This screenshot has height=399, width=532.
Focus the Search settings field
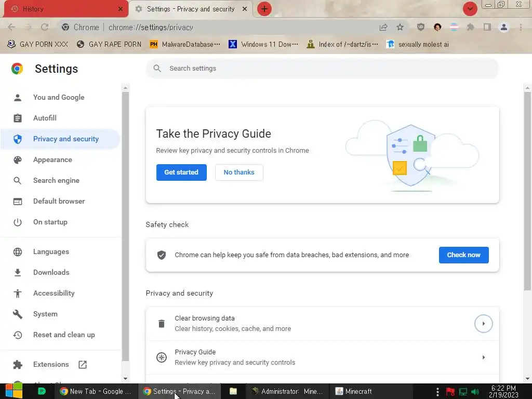click(x=322, y=69)
